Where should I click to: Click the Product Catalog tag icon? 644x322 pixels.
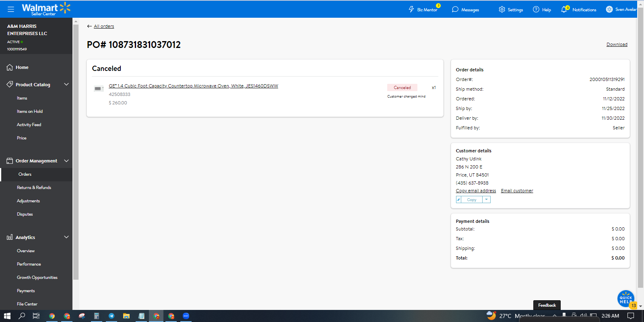pos(10,84)
